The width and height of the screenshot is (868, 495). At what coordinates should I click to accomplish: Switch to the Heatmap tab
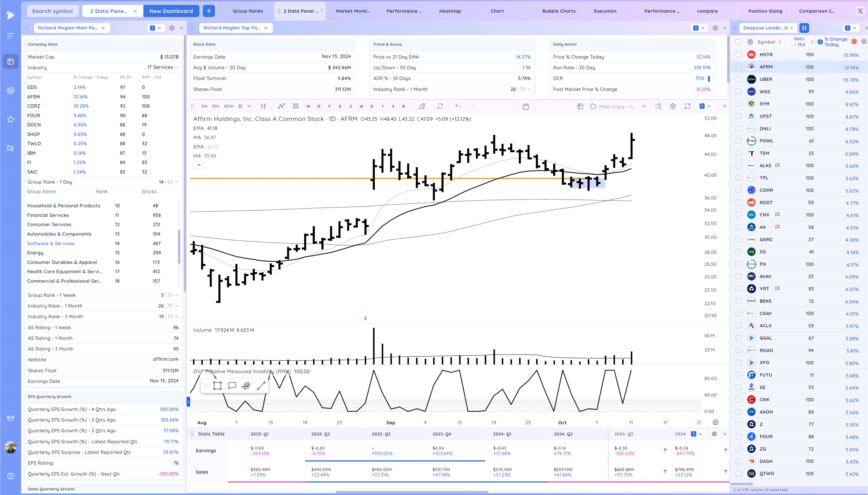click(x=450, y=11)
